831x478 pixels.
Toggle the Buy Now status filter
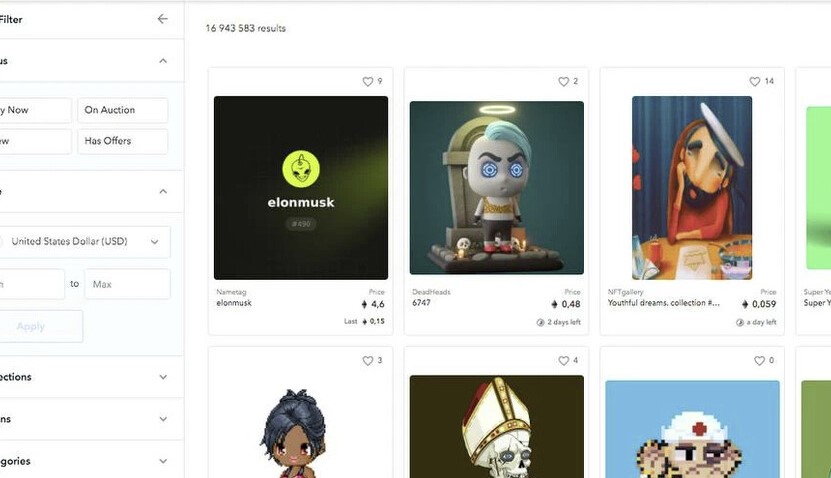coord(34,110)
